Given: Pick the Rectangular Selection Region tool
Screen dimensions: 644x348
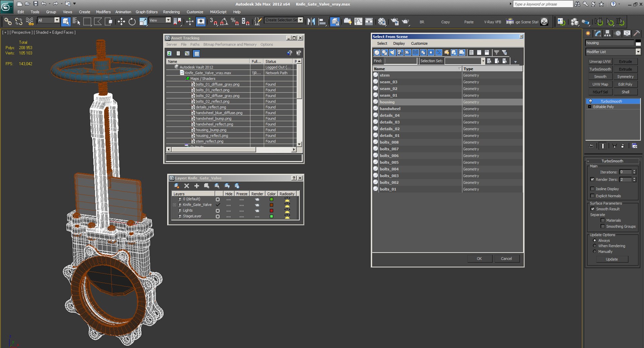Looking at the screenshot, I should 87,22.
